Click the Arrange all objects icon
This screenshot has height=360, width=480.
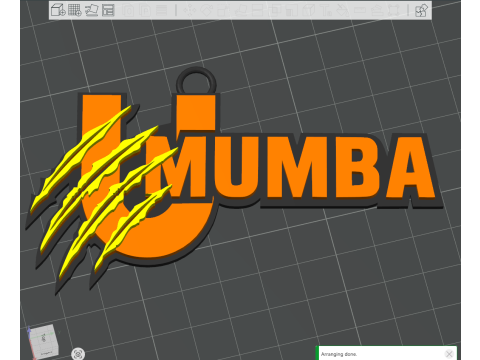point(108,10)
